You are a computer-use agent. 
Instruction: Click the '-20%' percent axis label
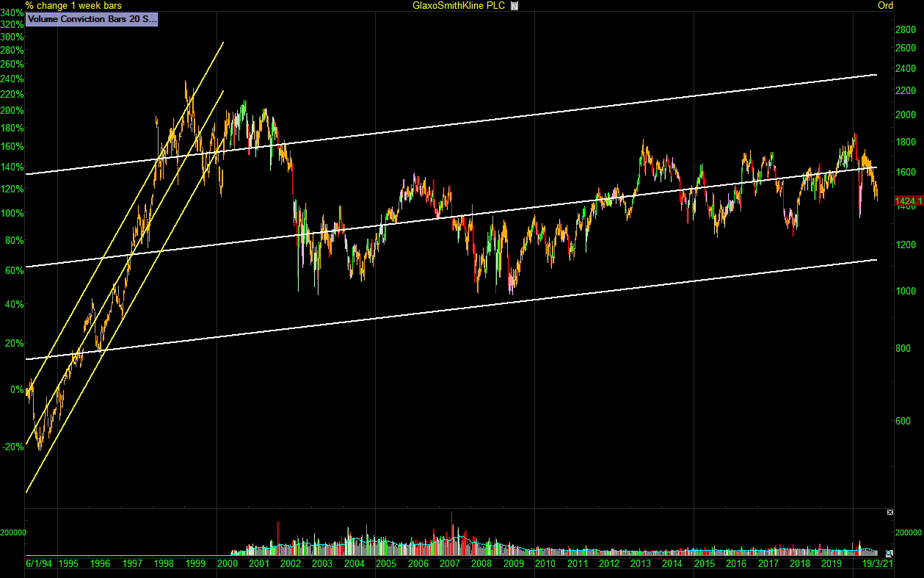(14, 447)
